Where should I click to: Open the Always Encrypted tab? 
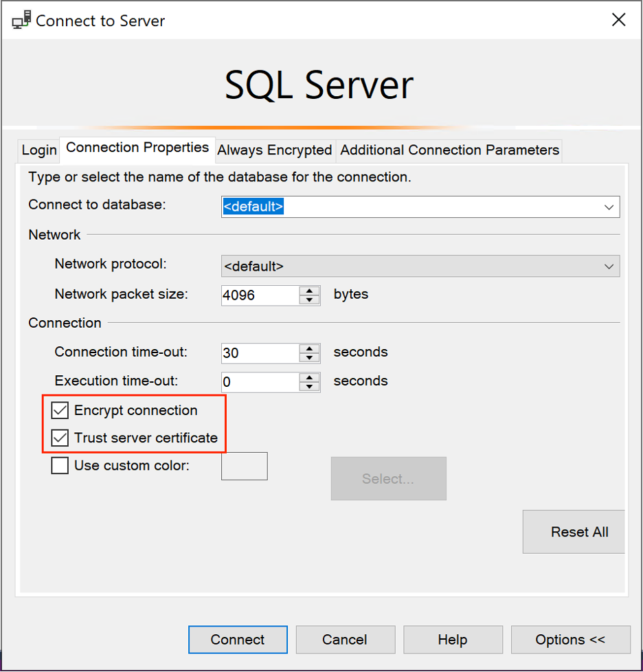(x=275, y=150)
